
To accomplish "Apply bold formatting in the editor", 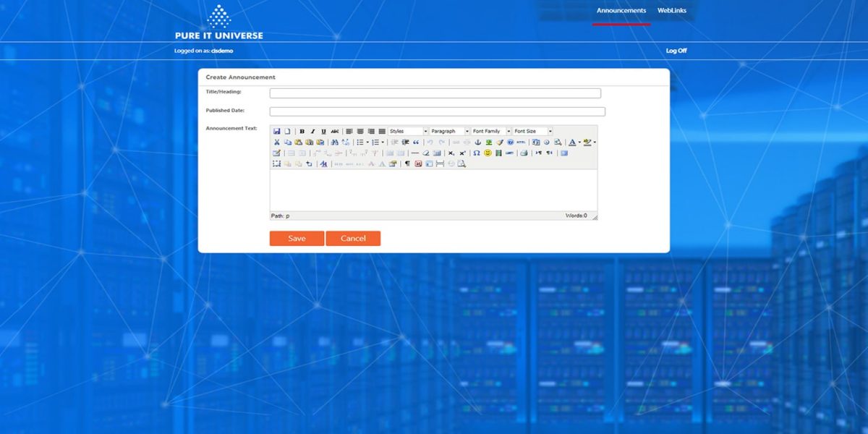I will [301, 129].
